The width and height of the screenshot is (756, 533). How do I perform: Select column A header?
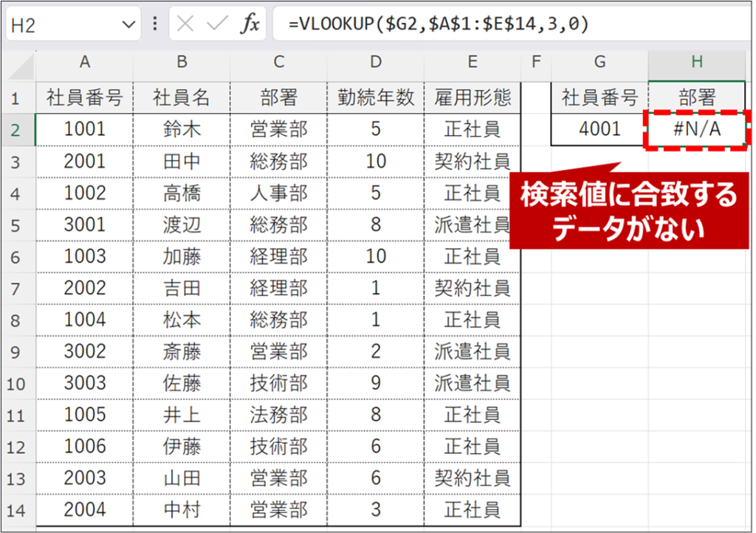click(x=84, y=63)
